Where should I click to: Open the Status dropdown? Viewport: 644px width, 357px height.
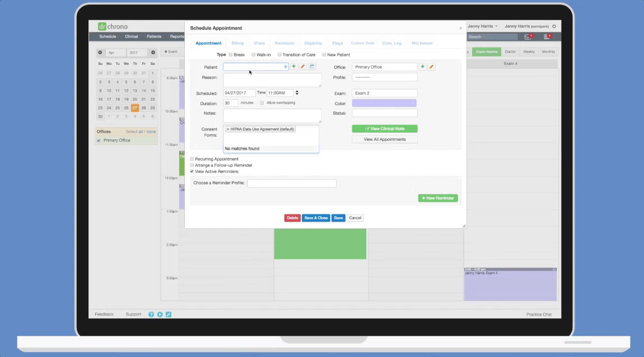(384, 113)
